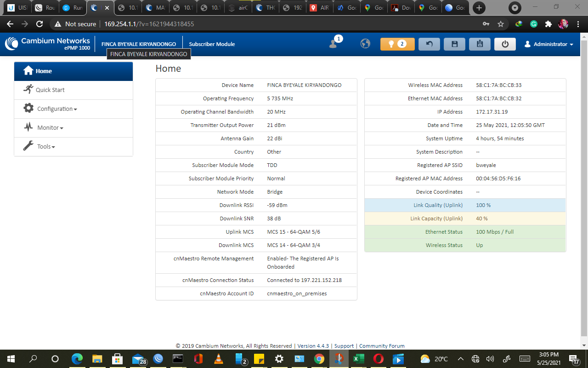This screenshot has height=368, width=588.
Task: Click the registered user icon with badge
Action: click(x=334, y=44)
